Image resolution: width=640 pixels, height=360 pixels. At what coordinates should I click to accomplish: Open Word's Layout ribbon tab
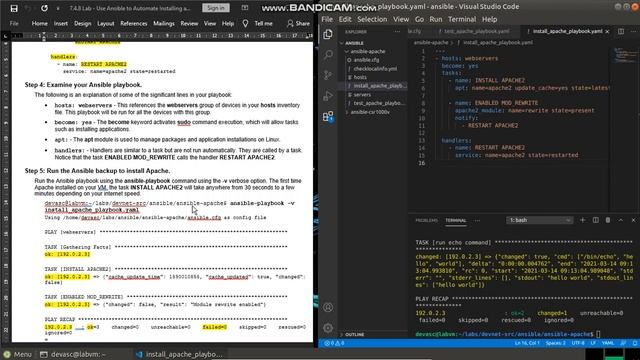pos(106,24)
